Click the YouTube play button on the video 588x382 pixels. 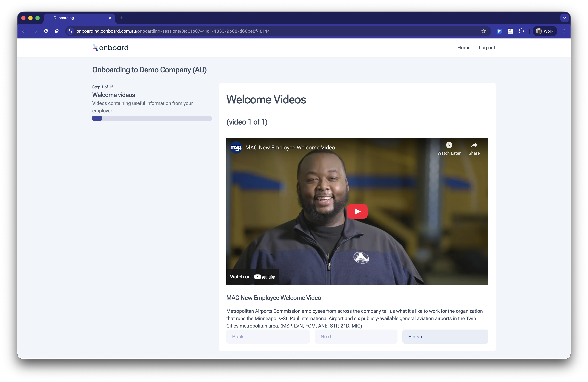pos(357,211)
